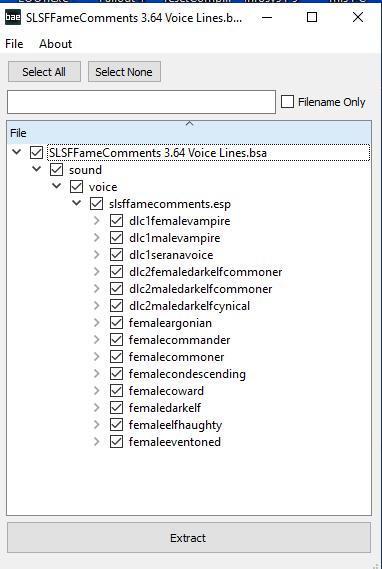This screenshot has height=569, width=382.
Task: Uncheck the femalecommoner checkbox
Action: 116,357
